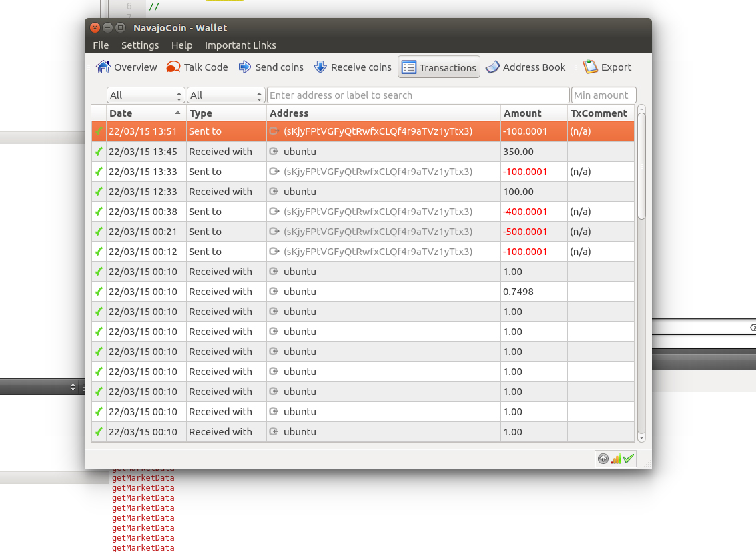Click the confirmed checkmark on the 00:38 transaction
The width and height of the screenshot is (756, 552).
tap(99, 211)
